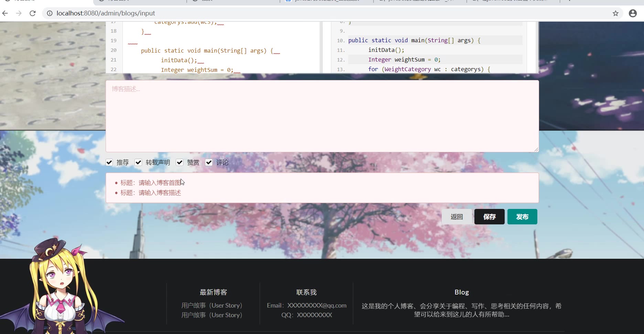The height and width of the screenshot is (334, 644).
Task: Click preview line 'for (WeightCategory wc : categorys)'
Action: [429, 69]
